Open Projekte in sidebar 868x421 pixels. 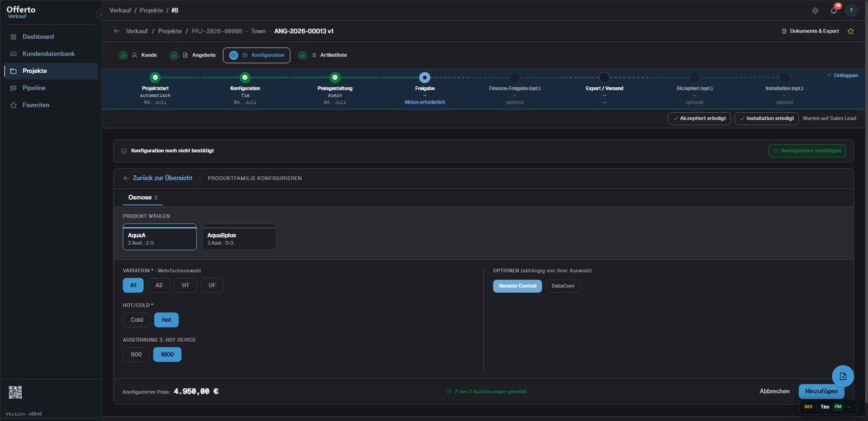click(x=51, y=71)
